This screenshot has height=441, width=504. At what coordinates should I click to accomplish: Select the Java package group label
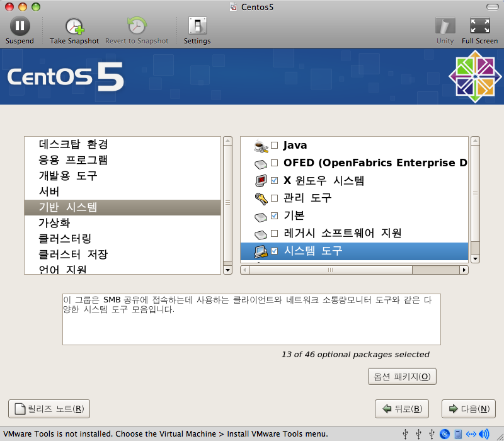tap(295, 146)
